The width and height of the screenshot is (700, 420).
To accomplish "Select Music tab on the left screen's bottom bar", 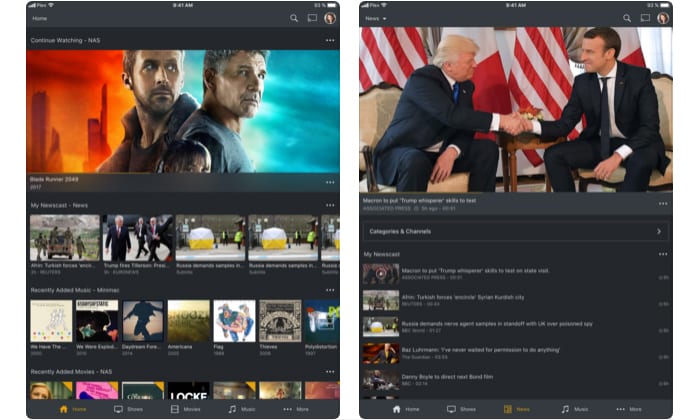I will [242, 409].
